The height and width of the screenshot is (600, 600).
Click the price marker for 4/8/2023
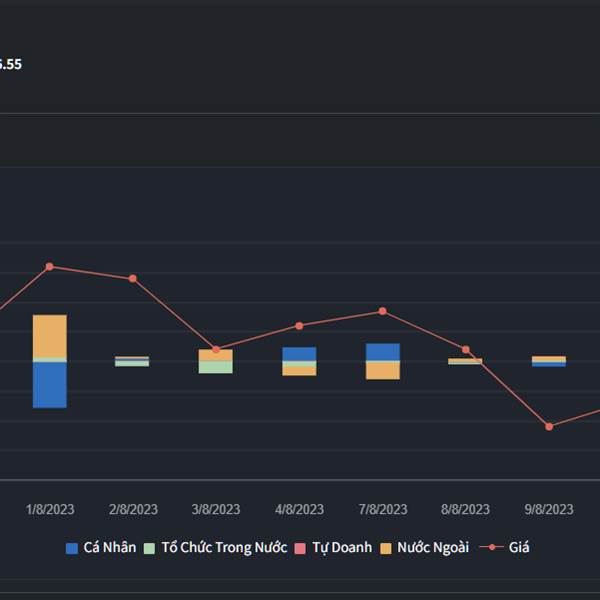coord(299,325)
